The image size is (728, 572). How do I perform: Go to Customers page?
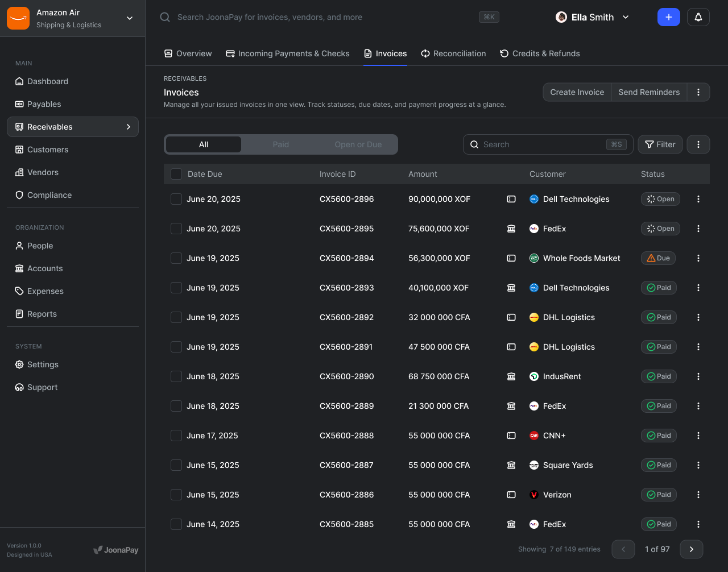tap(73, 150)
